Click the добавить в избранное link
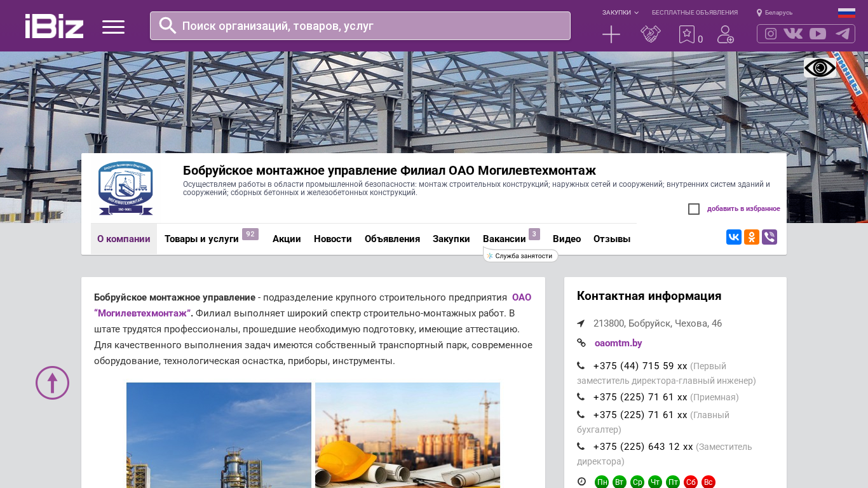868x488 pixels. (743, 209)
